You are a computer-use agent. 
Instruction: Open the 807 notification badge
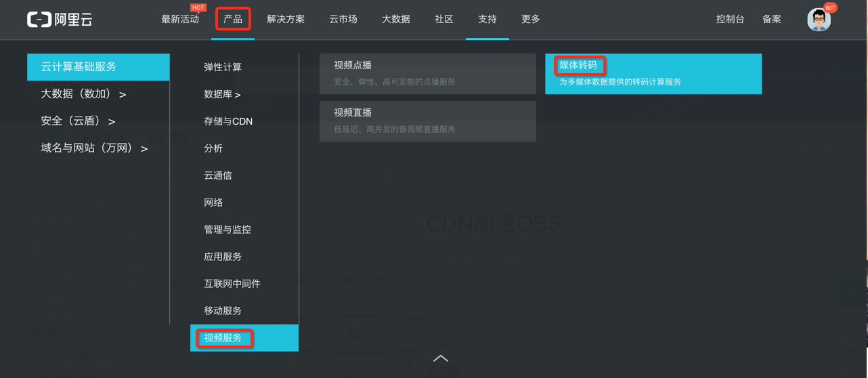[x=830, y=8]
